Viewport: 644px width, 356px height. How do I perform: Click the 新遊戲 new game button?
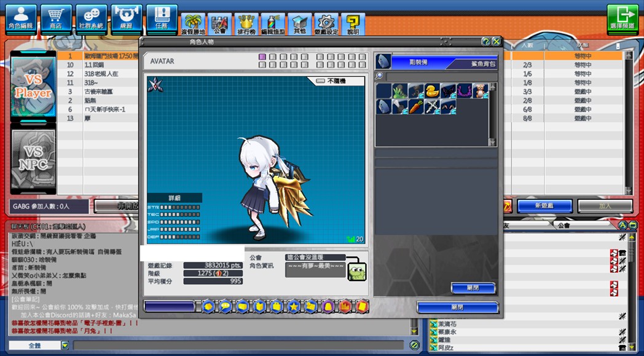544,206
